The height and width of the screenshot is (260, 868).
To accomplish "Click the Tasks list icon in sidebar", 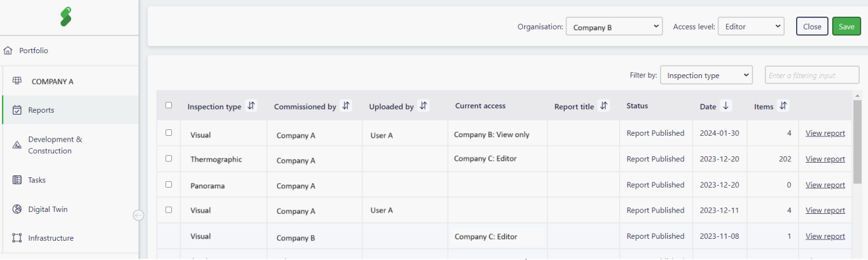I will [x=17, y=180].
